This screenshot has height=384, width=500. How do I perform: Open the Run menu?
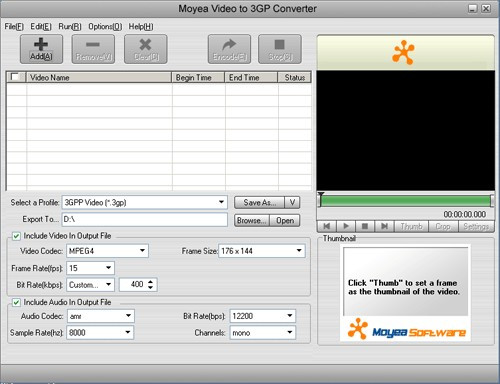click(70, 27)
